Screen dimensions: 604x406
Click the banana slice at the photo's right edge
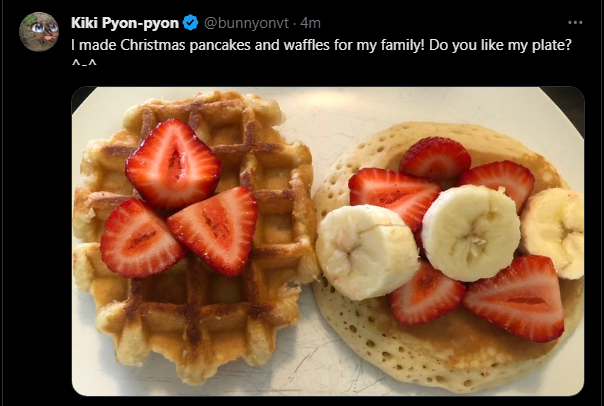(553, 232)
